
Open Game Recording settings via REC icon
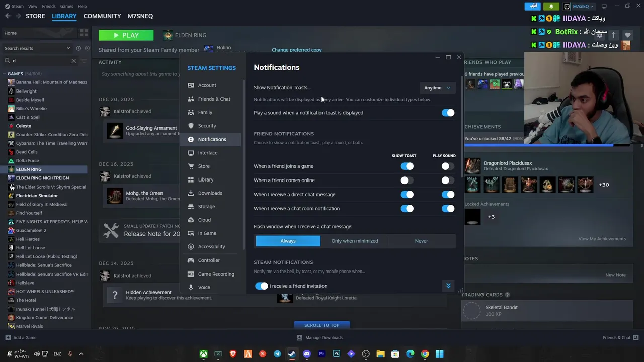coord(191,274)
